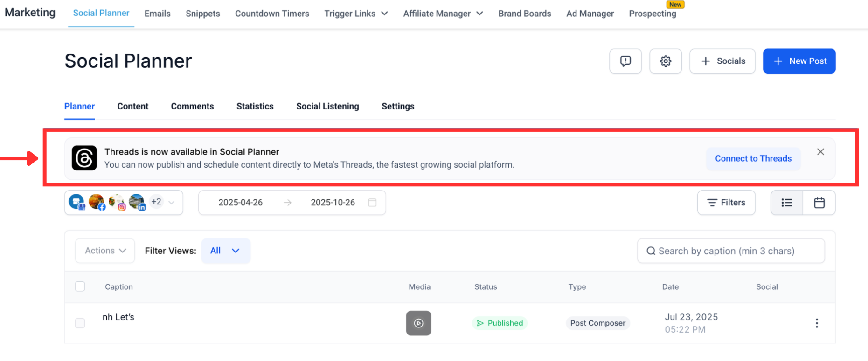Switch to list view
Image resolution: width=868 pixels, height=361 pixels.
click(786, 203)
